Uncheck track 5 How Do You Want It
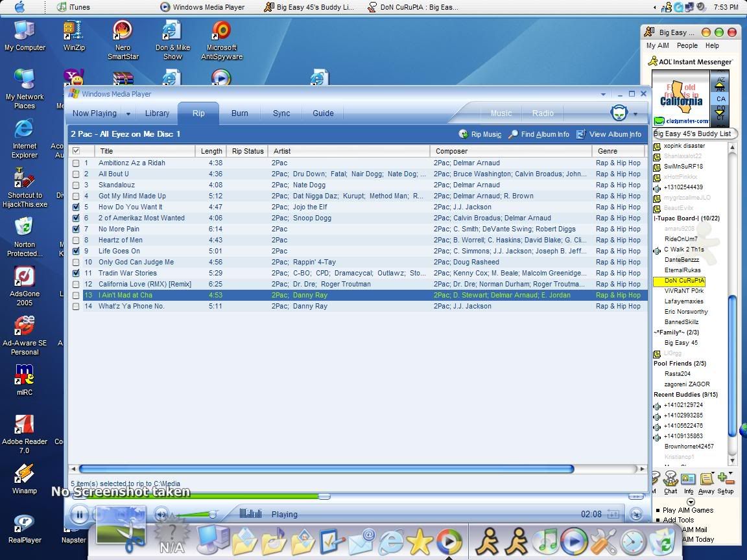The image size is (747, 560). (x=76, y=207)
